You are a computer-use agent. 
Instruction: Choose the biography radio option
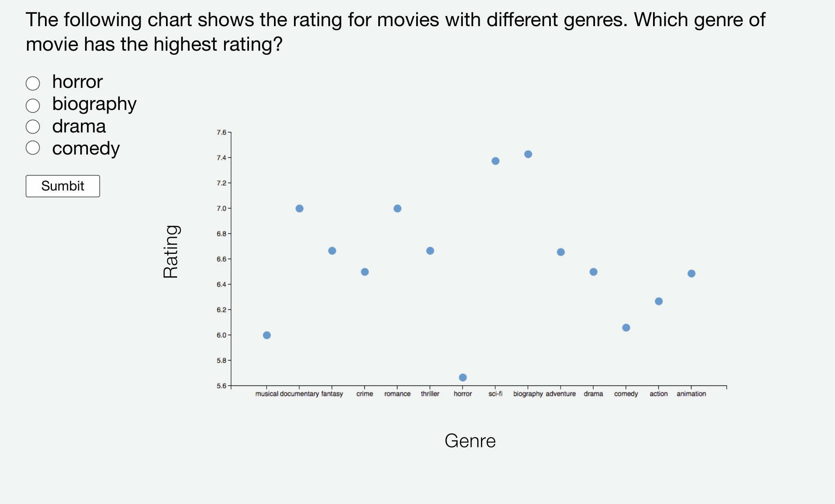click(x=33, y=105)
